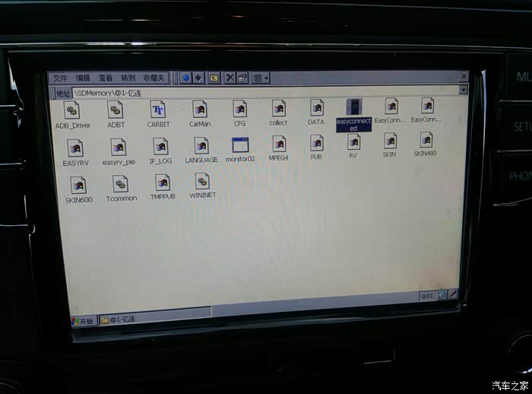Viewport: 532px width, 394px height.
Task: Open the DATA folder
Action: click(x=316, y=112)
